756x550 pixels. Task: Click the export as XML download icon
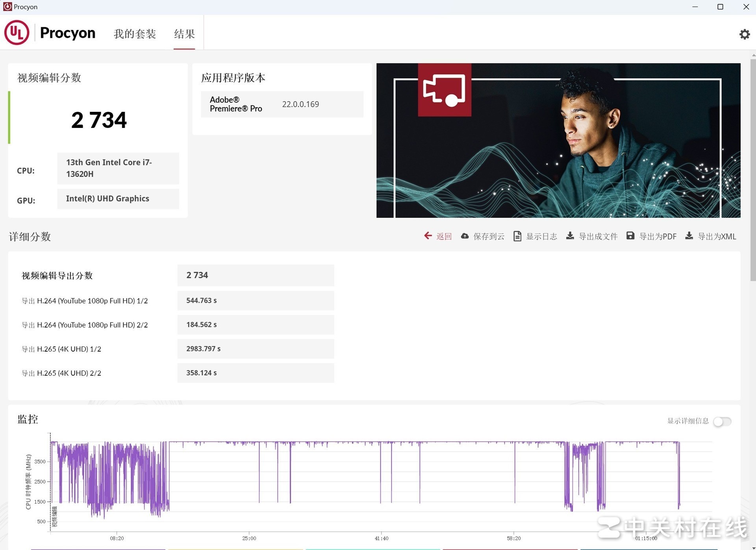coord(689,236)
